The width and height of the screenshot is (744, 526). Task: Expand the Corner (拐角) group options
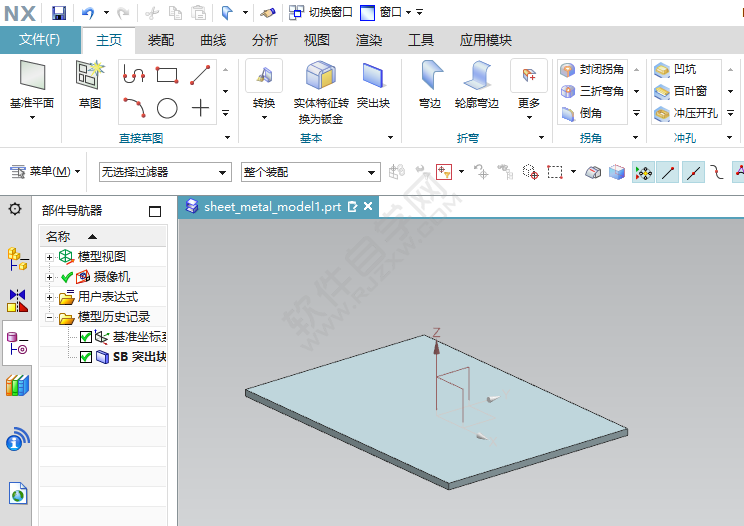[x=635, y=138]
